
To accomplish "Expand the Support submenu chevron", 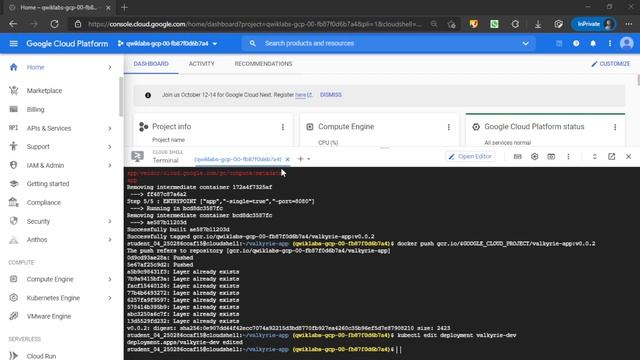I will click(x=110, y=147).
